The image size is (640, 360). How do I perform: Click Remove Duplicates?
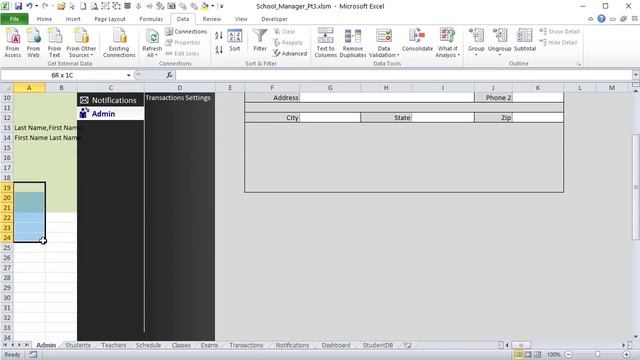[353, 42]
